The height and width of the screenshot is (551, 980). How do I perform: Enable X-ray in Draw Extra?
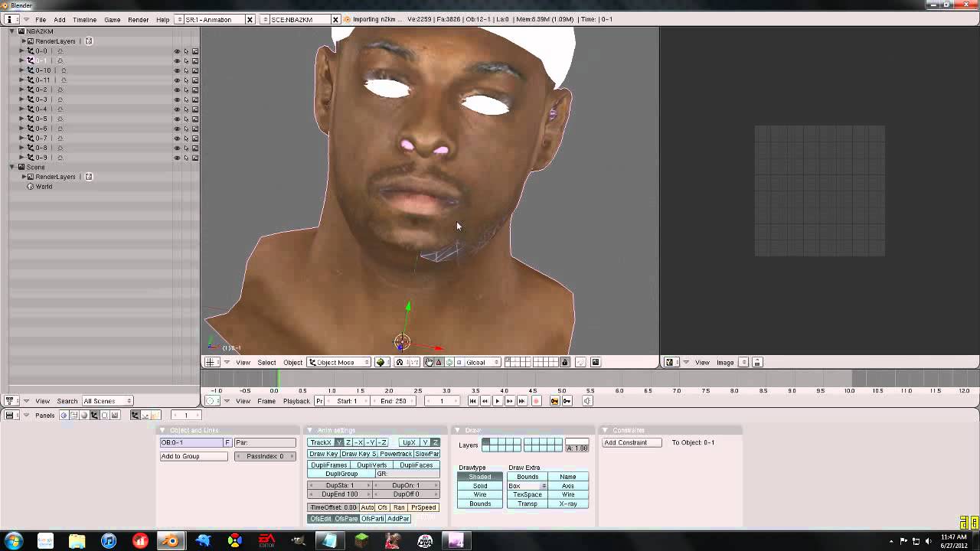[568, 504]
